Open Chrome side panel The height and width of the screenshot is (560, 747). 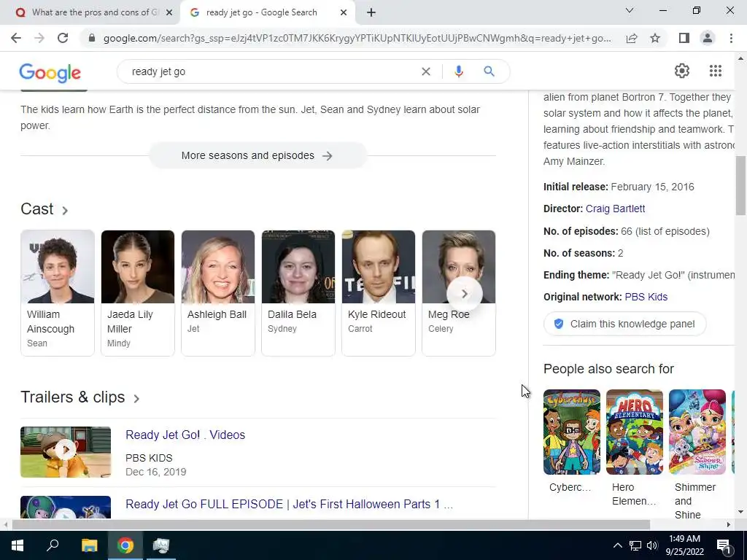(x=684, y=38)
